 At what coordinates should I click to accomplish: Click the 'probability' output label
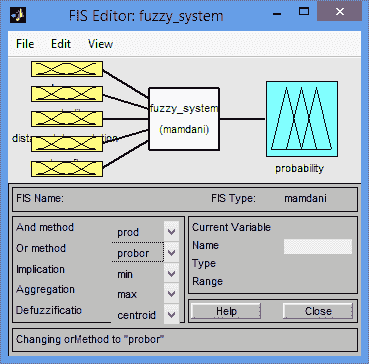click(299, 169)
